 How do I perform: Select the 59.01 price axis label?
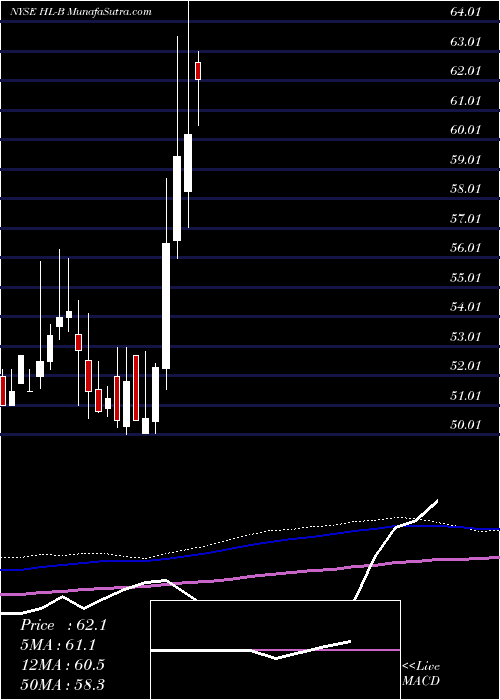coord(465,159)
